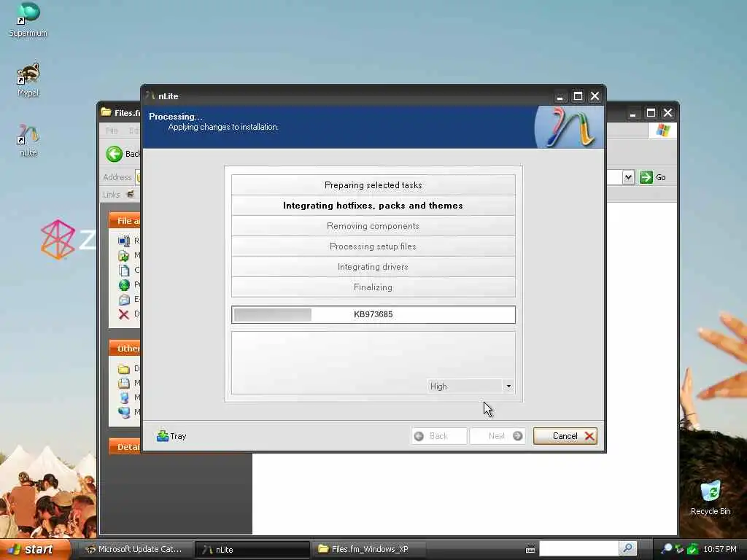Minimize the nLite window
The height and width of the screenshot is (560, 747).
(560, 96)
